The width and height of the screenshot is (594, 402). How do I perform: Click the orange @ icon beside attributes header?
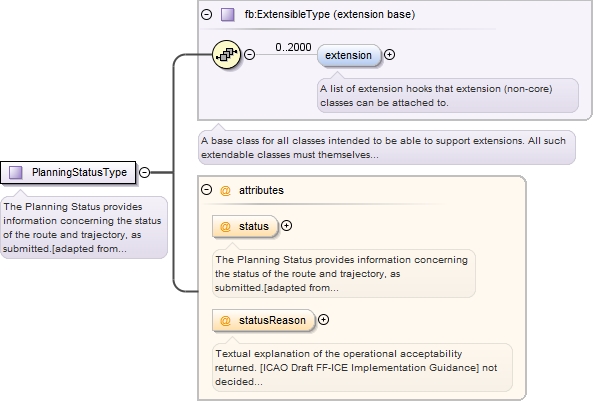tap(225, 190)
